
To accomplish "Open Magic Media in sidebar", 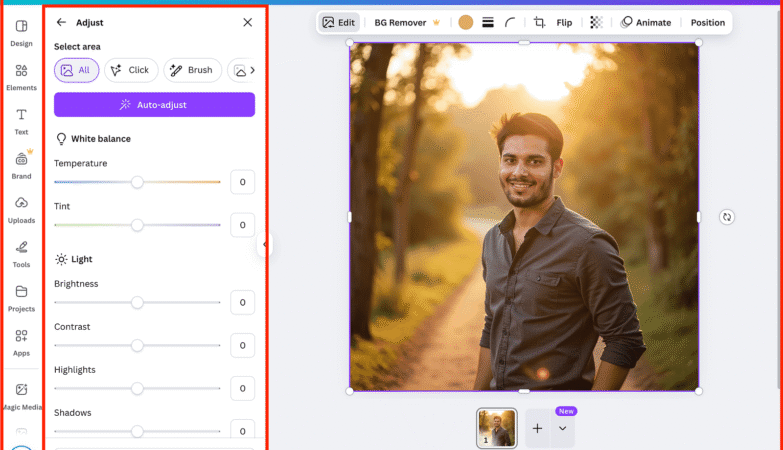I will point(21,397).
